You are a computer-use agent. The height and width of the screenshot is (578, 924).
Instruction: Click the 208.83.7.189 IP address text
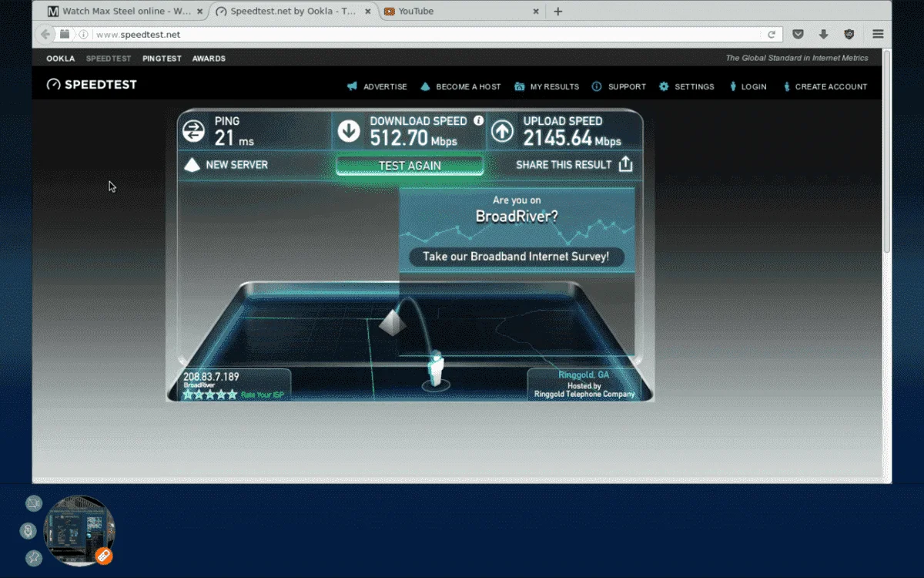pyautogui.click(x=211, y=377)
